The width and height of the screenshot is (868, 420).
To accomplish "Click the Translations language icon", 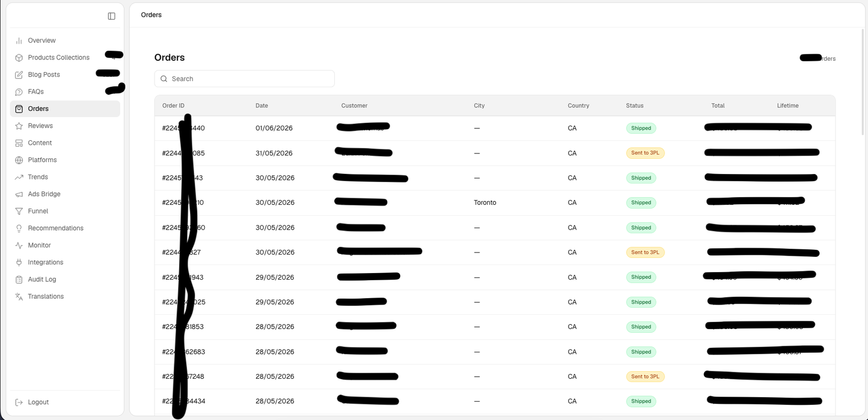I will (19, 296).
